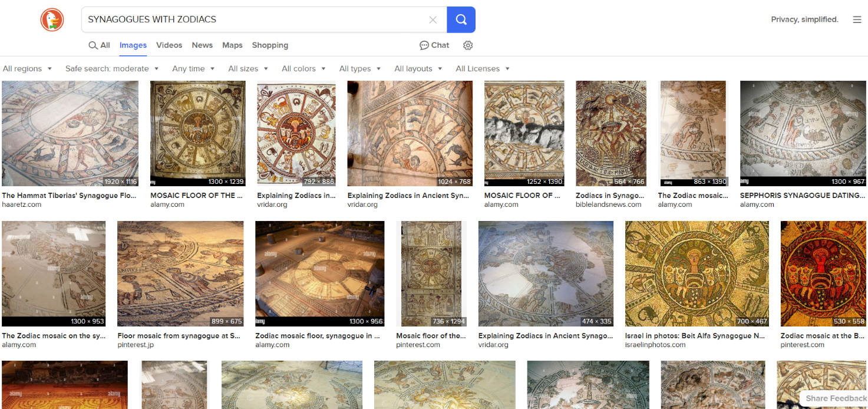Open the 530 × 558 red zodiac mosaic image
The image size is (868, 409).
[824, 274]
